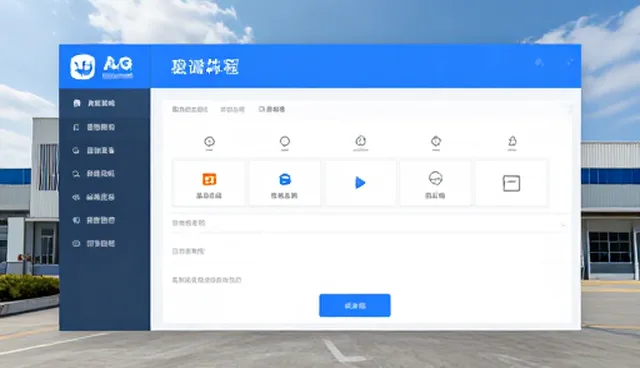Click the faint left icon in the header's right corner
Viewport: 640px width, 368px height.
[539, 62]
